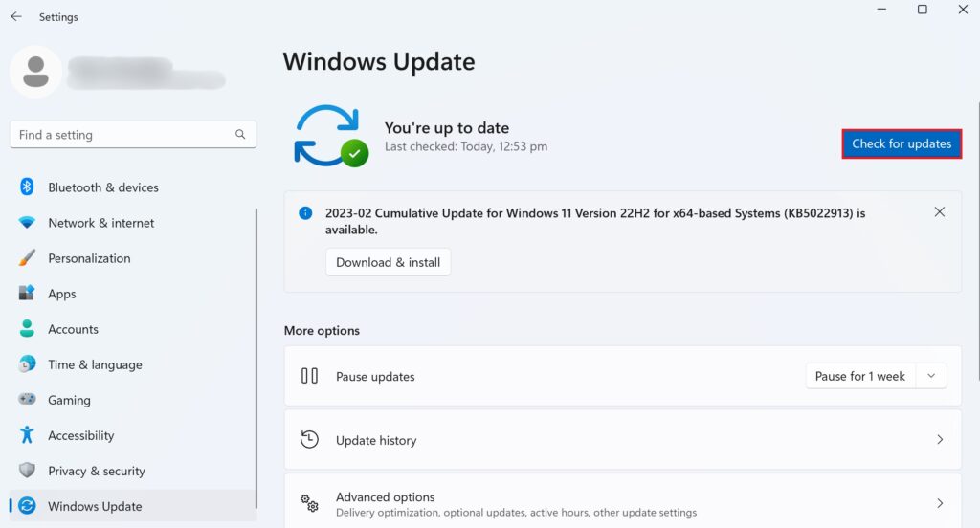Click the Gaming controller icon
This screenshot has width=980, height=528.
27,399
